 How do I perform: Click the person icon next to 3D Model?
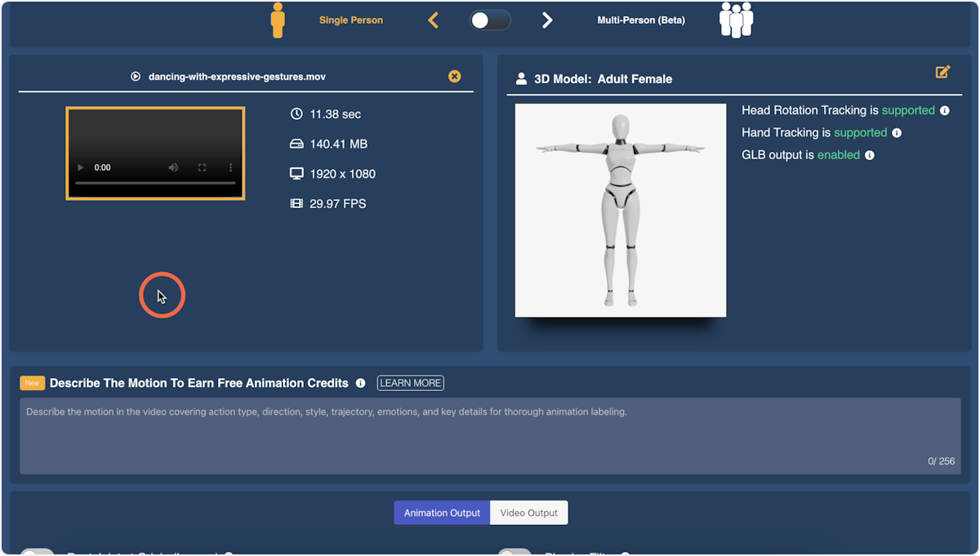[521, 79]
